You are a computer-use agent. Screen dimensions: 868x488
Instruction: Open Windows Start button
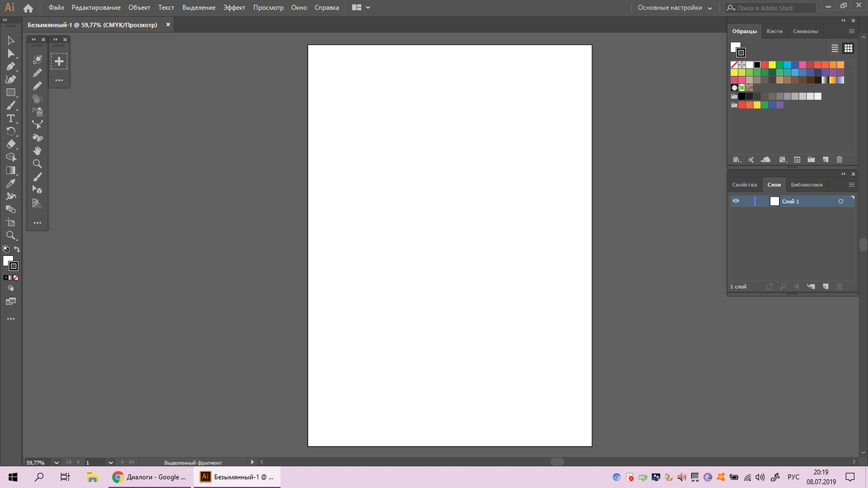click(13, 477)
